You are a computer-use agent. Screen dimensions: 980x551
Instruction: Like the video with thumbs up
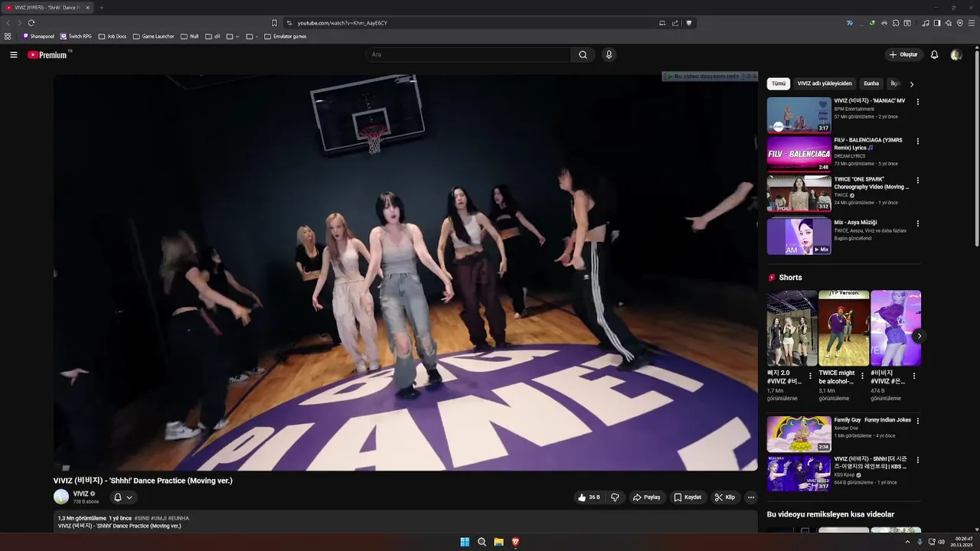[x=589, y=497]
